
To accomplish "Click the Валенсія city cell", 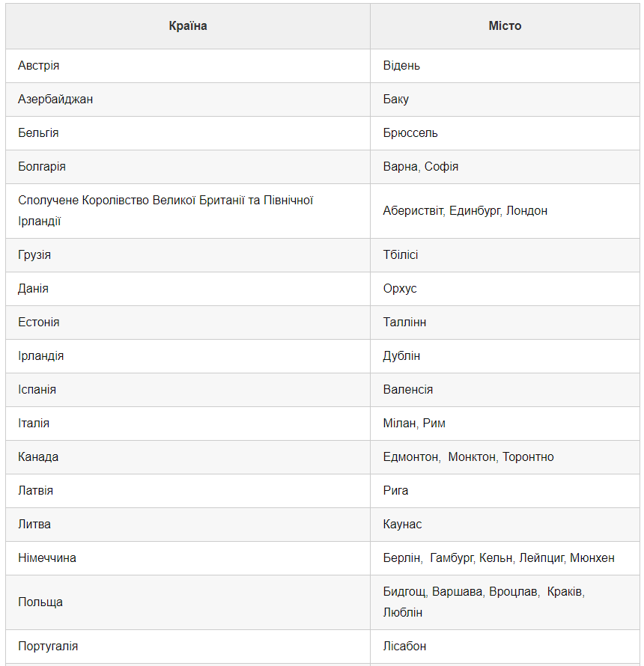I will coord(408,390).
